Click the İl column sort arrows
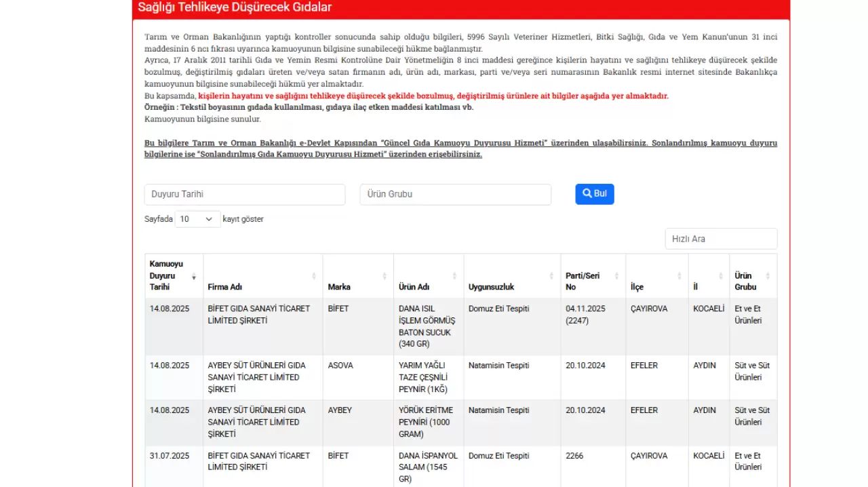The height and width of the screenshot is (487, 868). pyautogui.click(x=720, y=276)
